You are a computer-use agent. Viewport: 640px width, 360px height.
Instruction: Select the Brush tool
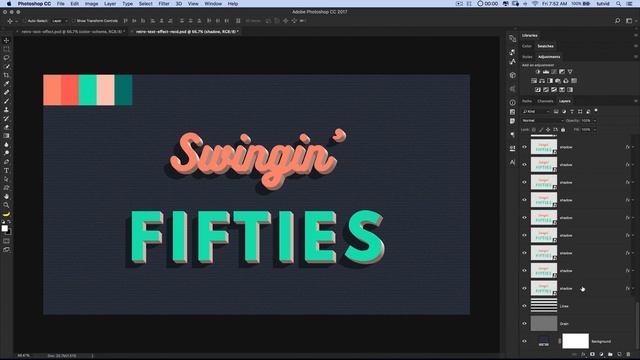click(x=6, y=101)
